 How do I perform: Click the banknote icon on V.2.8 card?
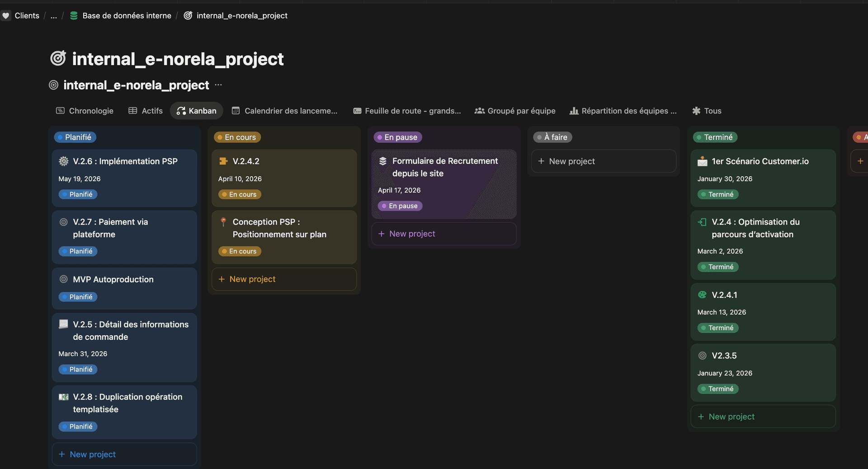tap(64, 397)
